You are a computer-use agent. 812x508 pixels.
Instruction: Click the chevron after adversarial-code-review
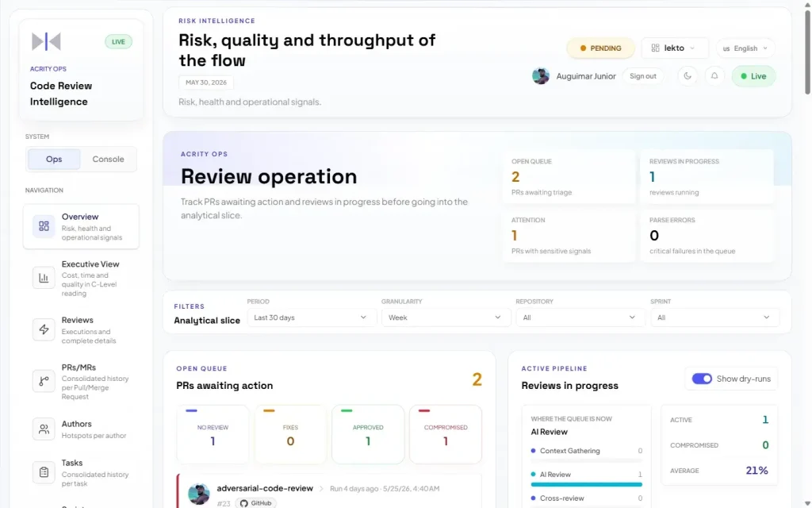(x=321, y=488)
